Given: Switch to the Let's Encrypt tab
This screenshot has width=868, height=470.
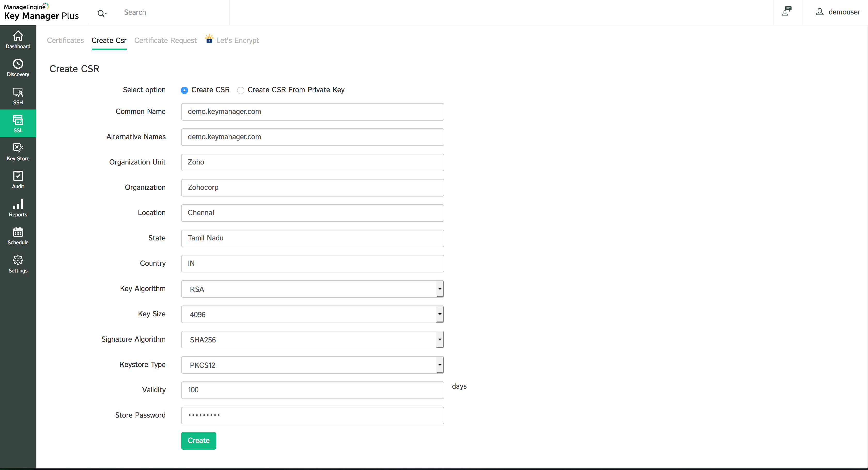Looking at the screenshot, I should [237, 41].
